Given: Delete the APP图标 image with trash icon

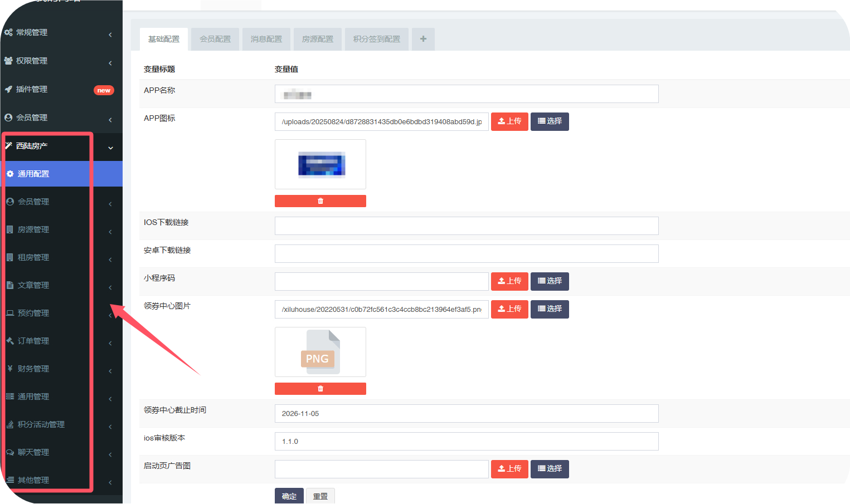Looking at the screenshot, I should [320, 201].
